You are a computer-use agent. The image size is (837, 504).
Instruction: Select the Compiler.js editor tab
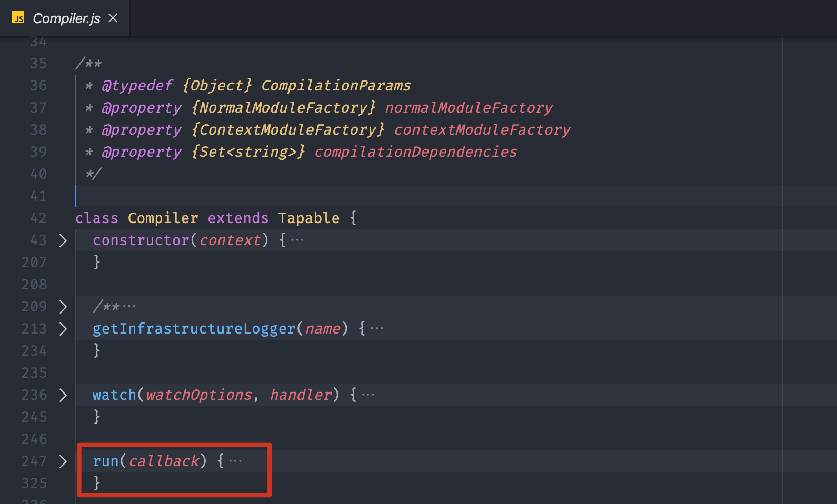click(x=65, y=18)
